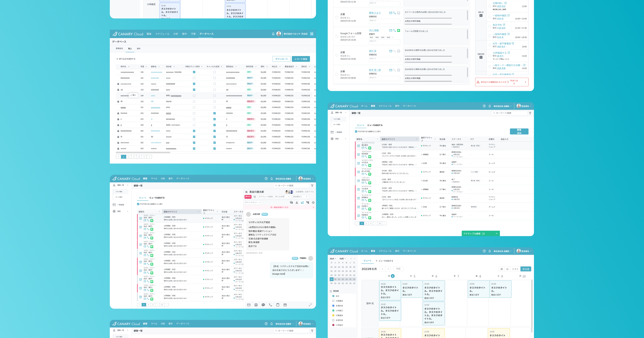Open the app grid menu beside 株式会社ペルソナ 渋谷店
644x338 pixels.
[312, 34]
